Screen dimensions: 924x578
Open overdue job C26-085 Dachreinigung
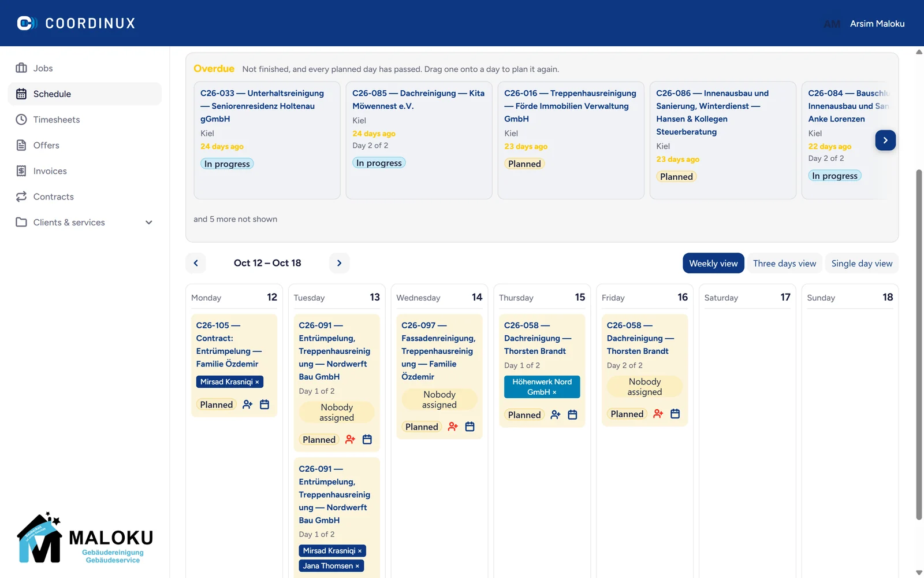click(x=419, y=140)
